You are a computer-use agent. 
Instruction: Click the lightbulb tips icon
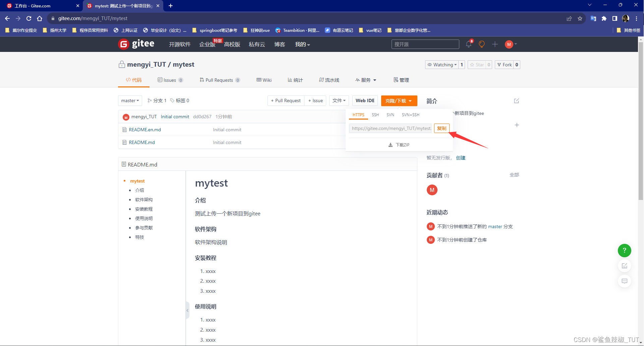(x=482, y=44)
